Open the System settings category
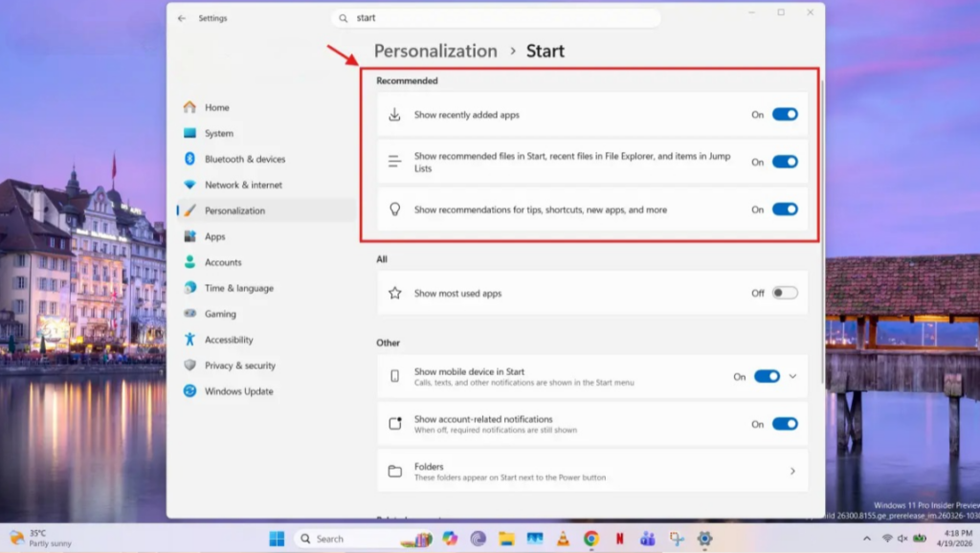The width and height of the screenshot is (980, 553). point(267,133)
